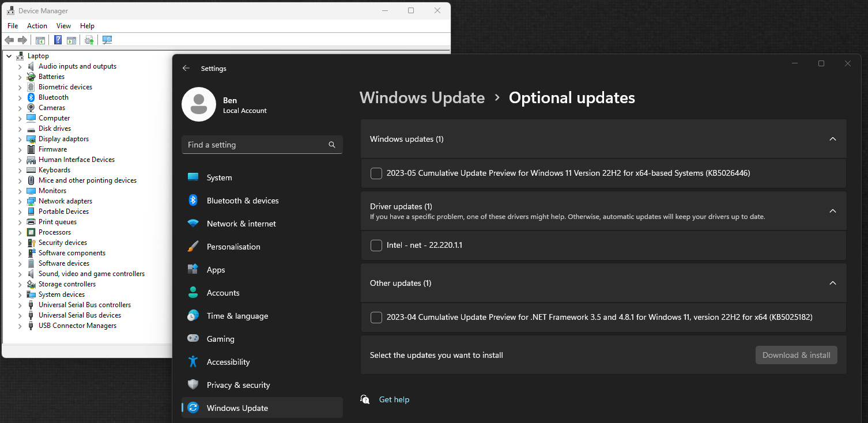Screen dimensions: 868x423
Task: Select Apps in Settings sidebar
Action: click(262, 270)
